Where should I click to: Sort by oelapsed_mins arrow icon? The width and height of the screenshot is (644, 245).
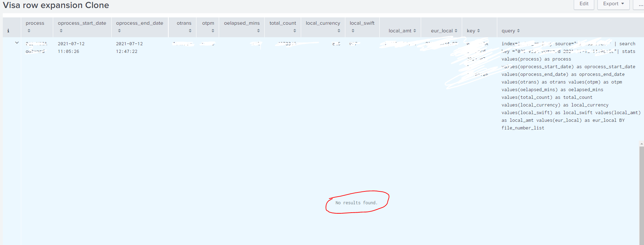tap(258, 31)
